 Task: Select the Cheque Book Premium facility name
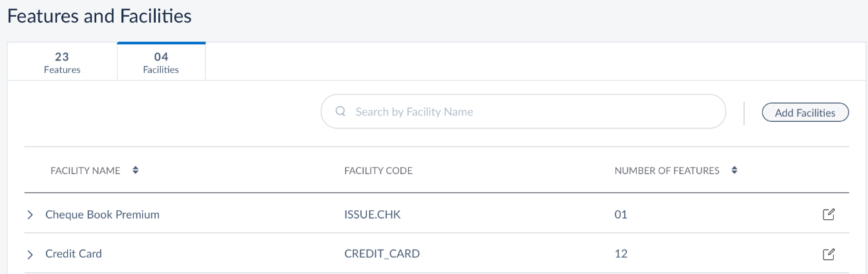point(102,215)
